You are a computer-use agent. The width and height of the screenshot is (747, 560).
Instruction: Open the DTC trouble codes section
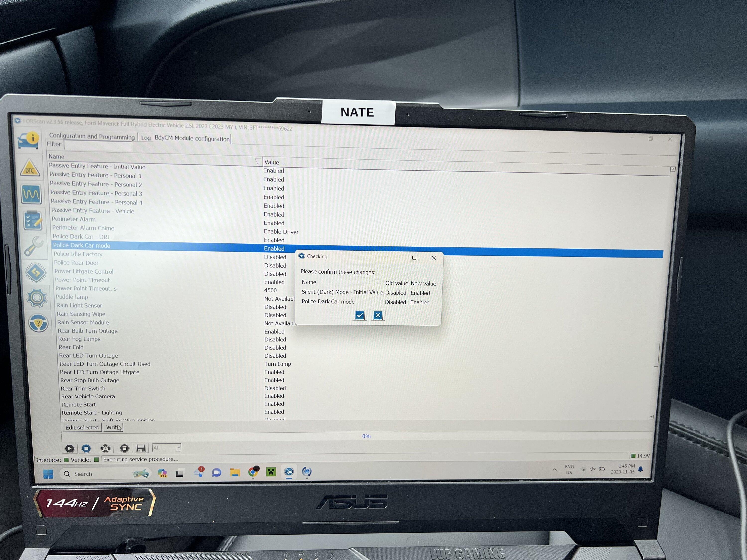pos(30,168)
